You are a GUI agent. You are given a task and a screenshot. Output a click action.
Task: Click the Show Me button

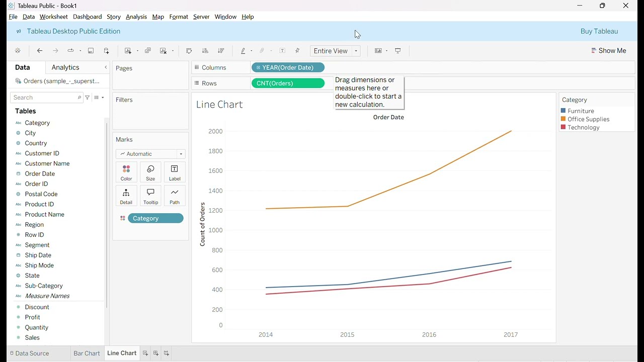click(609, 51)
